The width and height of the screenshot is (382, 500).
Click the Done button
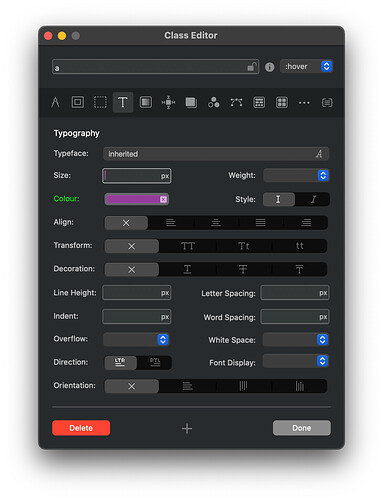tap(302, 428)
